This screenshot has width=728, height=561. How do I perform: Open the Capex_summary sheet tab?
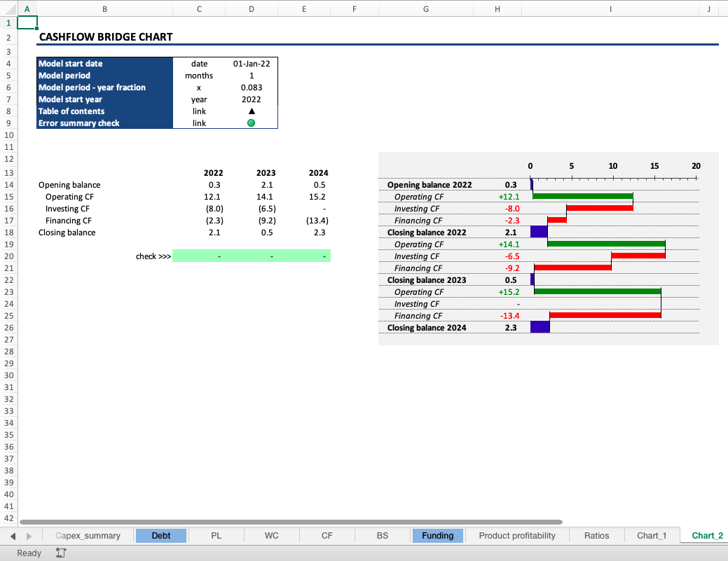click(x=88, y=536)
